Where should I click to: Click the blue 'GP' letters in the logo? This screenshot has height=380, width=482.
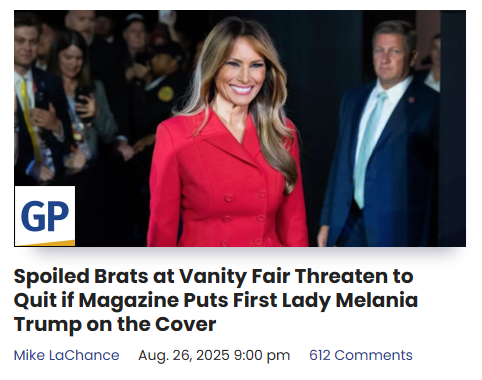pos(45,216)
